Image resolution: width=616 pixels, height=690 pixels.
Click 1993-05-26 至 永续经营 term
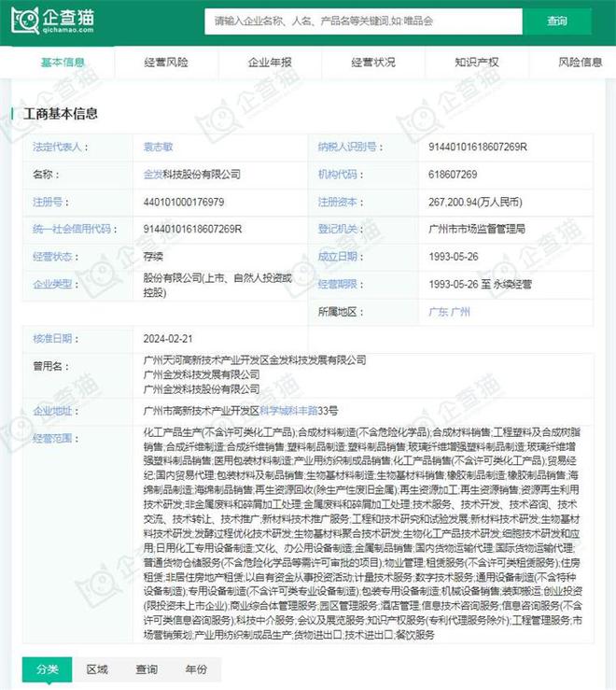[x=480, y=284]
